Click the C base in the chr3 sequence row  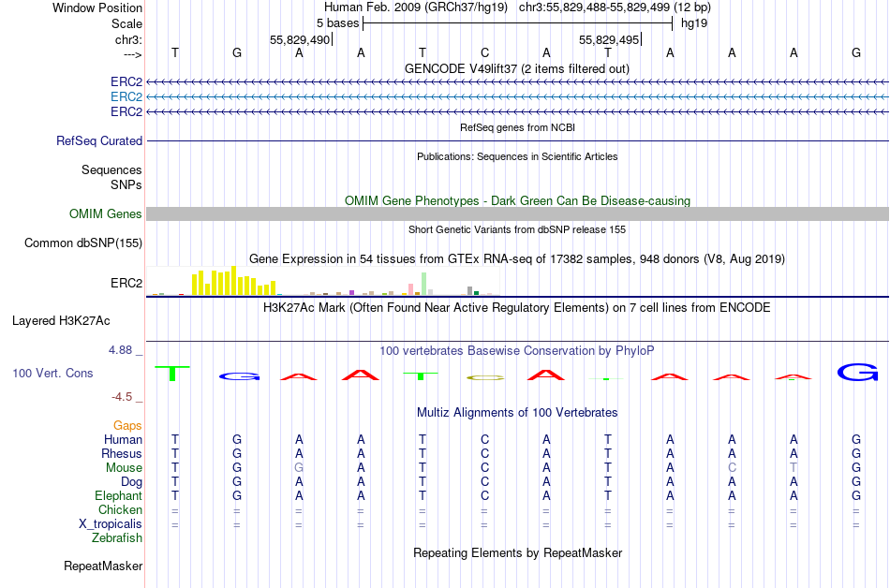coord(484,52)
